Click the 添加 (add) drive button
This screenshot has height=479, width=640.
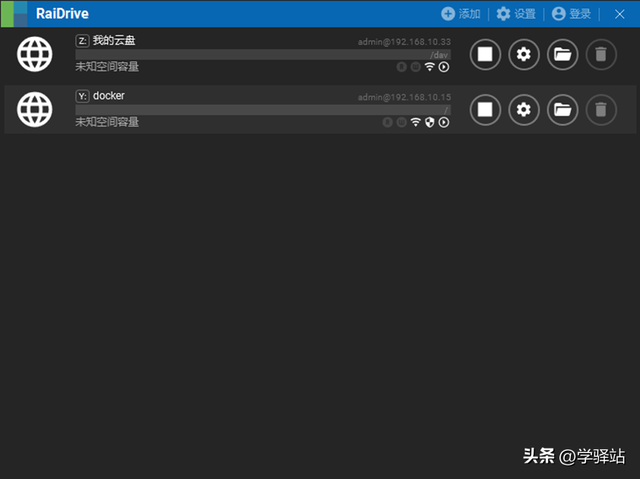point(461,14)
